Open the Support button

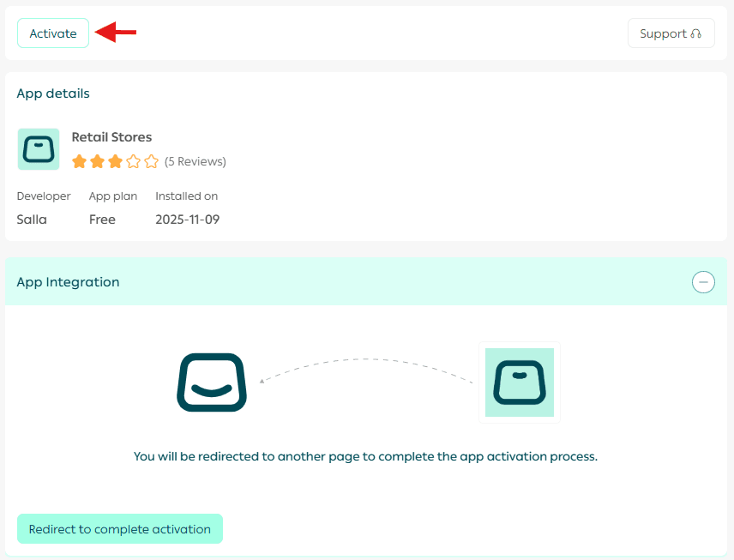(x=671, y=33)
